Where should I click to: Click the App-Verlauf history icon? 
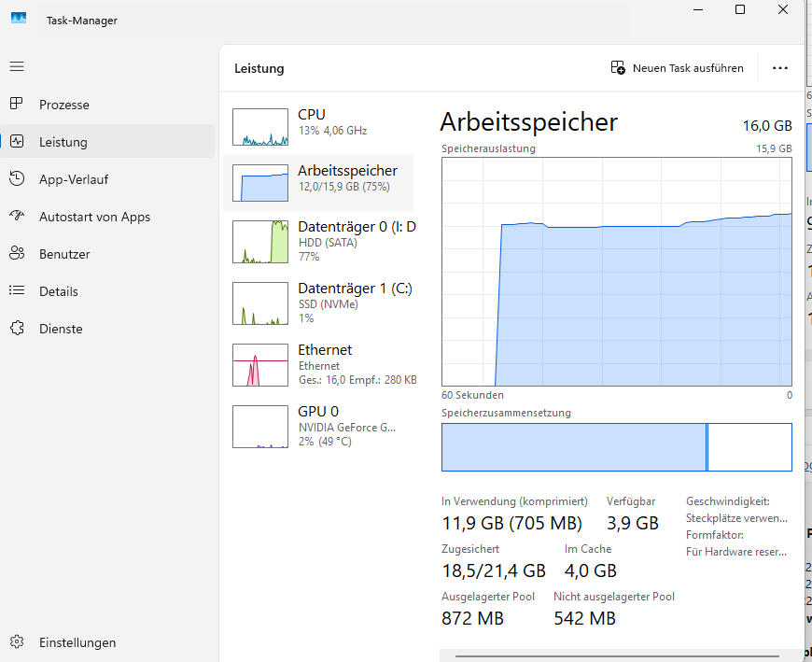[x=17, y=178]
